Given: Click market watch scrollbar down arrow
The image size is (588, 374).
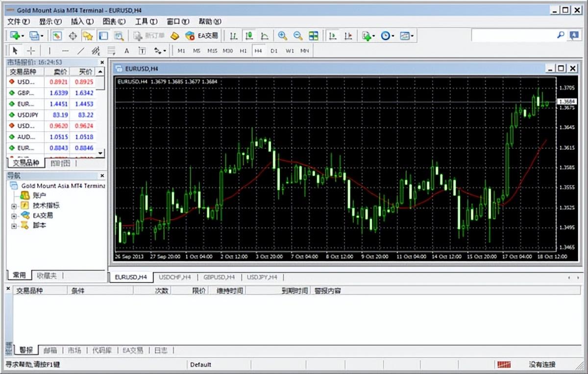Looking at the screenshot, I should 100,153.
